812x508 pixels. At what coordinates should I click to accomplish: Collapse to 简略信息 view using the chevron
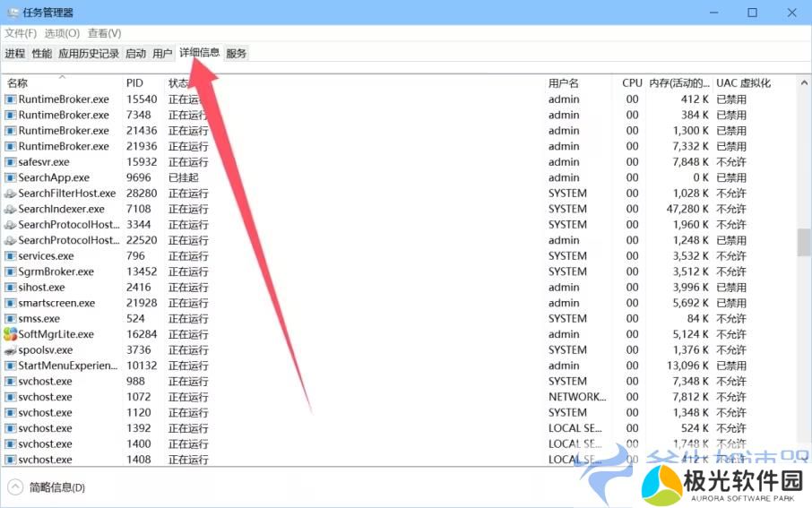tap(15, 487)
